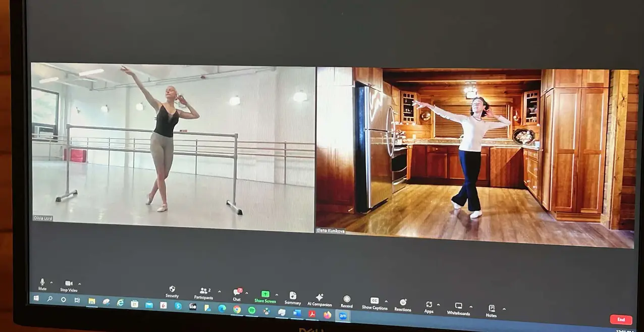This screenshot has width=644, height=332.
Task: Open the Reactions picker
Action: pos(403,303)
